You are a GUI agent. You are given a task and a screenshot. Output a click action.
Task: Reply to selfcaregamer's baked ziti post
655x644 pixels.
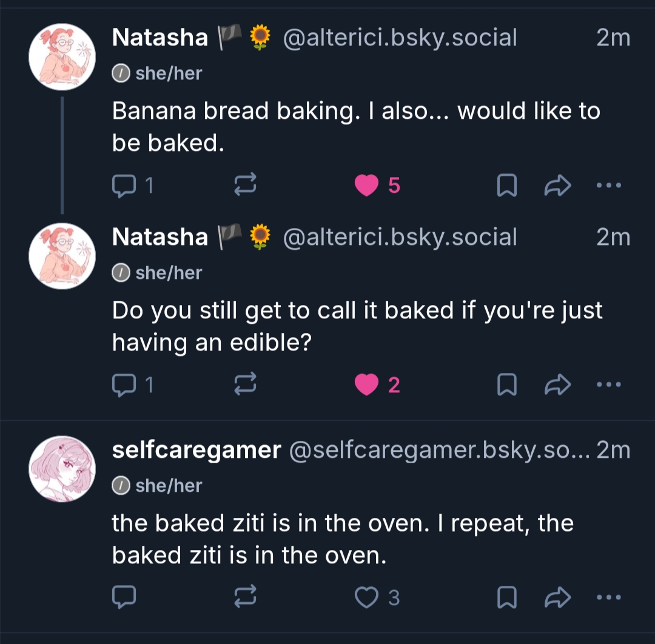[125, 598]
